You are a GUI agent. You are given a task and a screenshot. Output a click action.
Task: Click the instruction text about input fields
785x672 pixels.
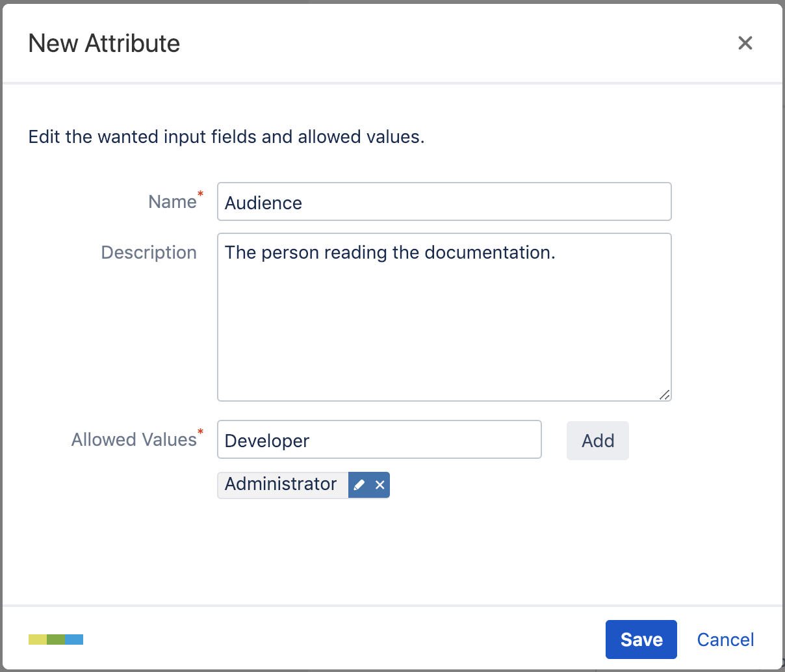226,137
